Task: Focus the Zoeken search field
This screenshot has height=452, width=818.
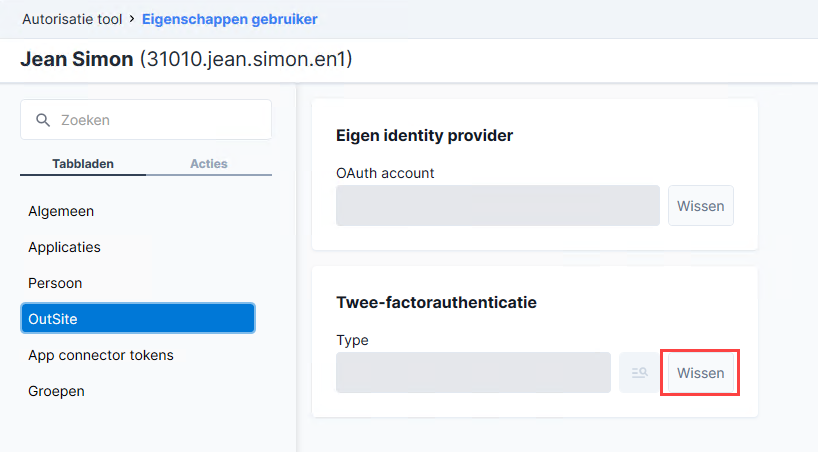Action: pos(146,120)
